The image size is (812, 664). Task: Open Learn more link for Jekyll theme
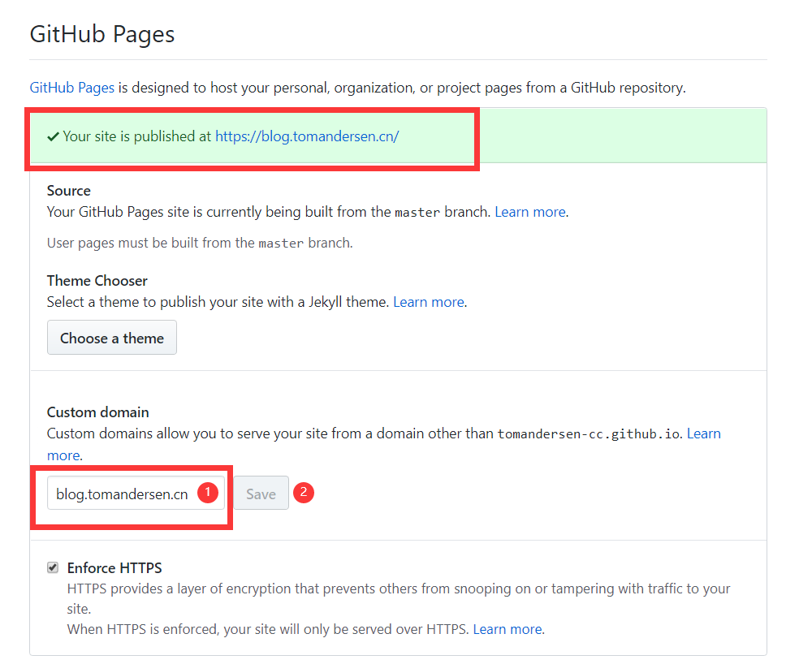[429, 302]
